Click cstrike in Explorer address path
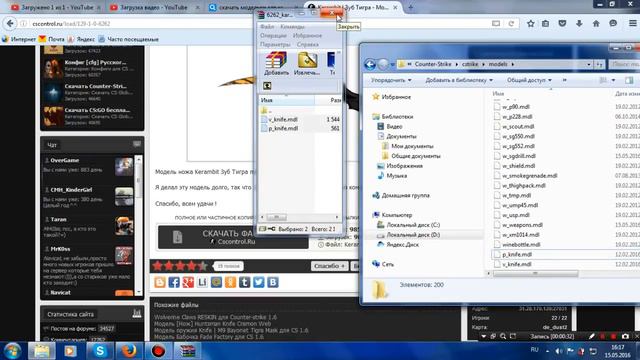The width and height of the screenshot is (640, 360). 470,64
